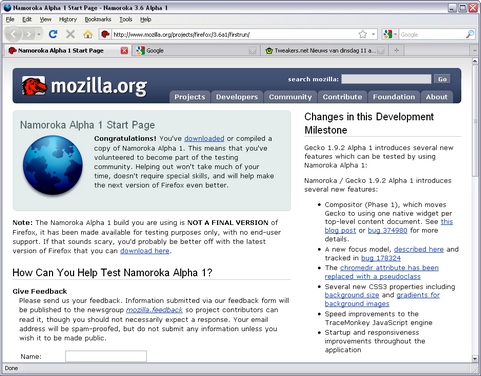Click the scrollbar up arrow
The image size is (481, 376).
[475, 61]
